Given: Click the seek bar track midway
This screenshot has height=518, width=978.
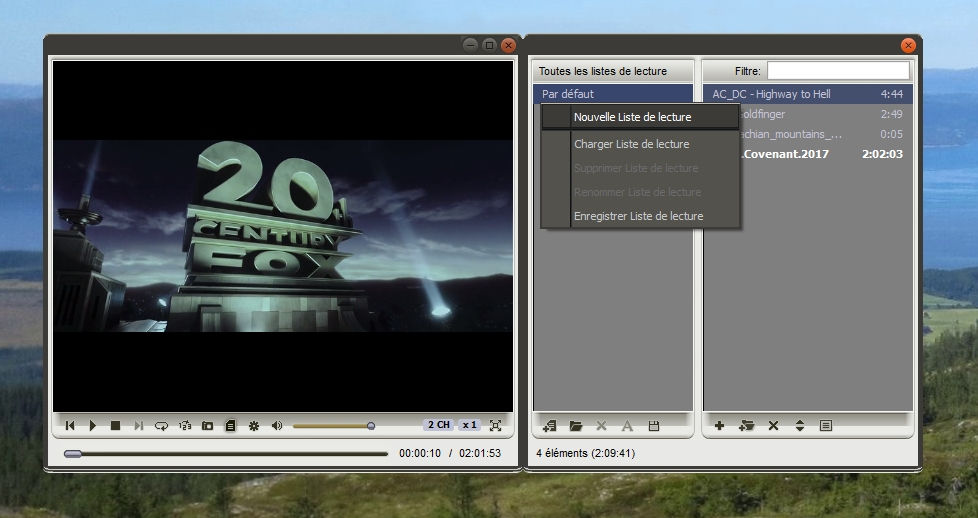Looking at the screenshot, I should pos(226,454).
